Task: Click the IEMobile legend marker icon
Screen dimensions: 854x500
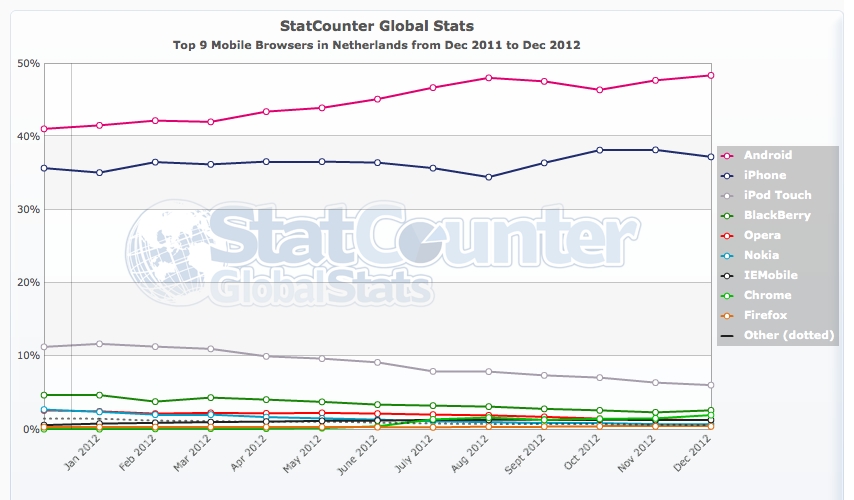Action: (726, 275)
